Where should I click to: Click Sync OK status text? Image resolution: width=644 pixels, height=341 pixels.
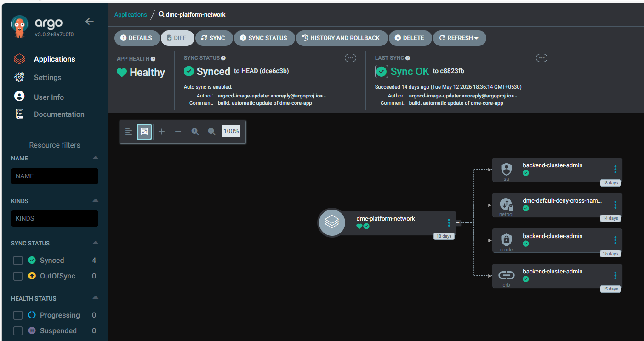pos(410,72)
